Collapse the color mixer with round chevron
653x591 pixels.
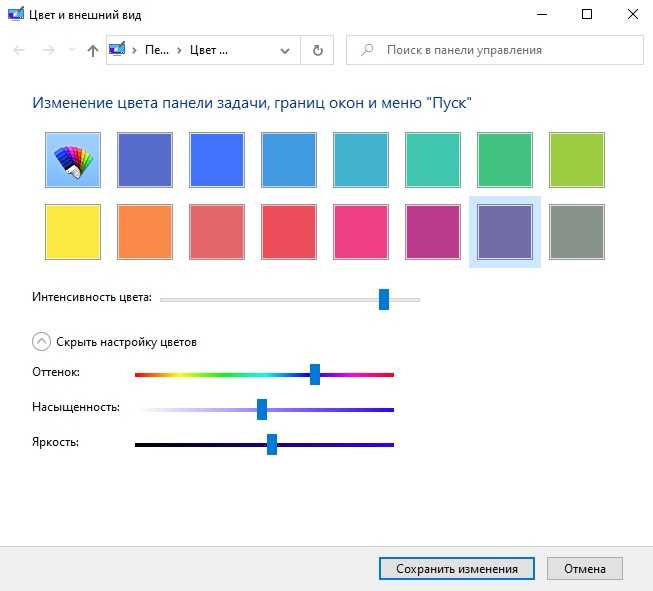41,342
